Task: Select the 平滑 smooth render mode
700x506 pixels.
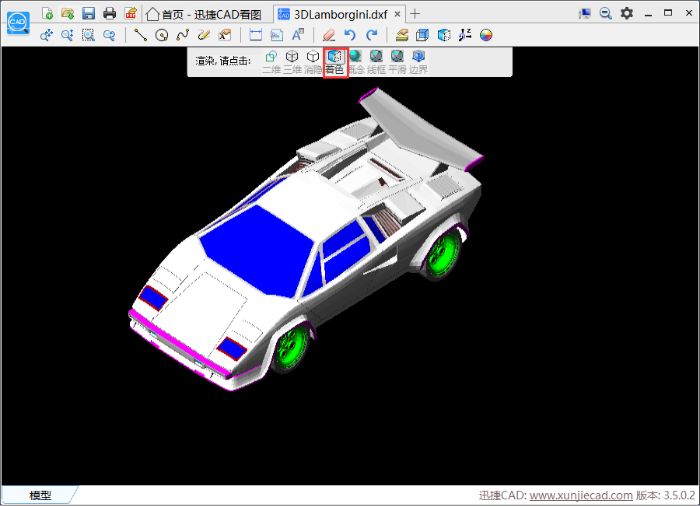Action: pos(397,62)
